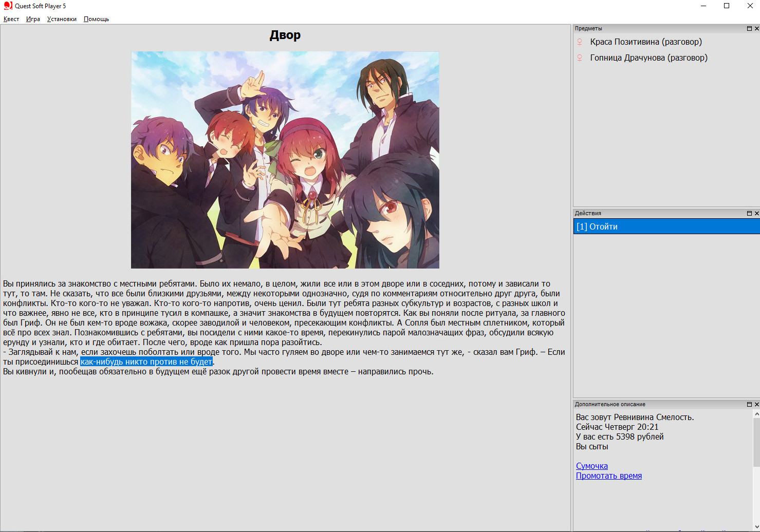Close the Дополнительное описание panel

756,405
